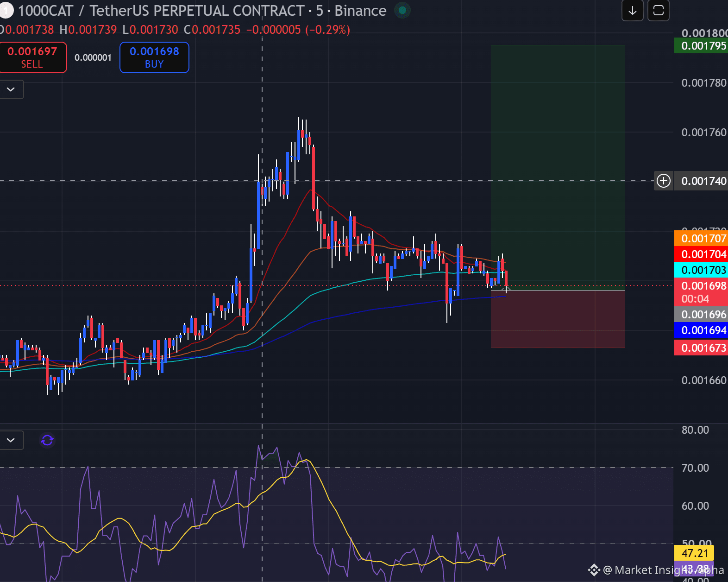Click the H0.001739 high value in header
728x582 pixels.
coord(88,30)
